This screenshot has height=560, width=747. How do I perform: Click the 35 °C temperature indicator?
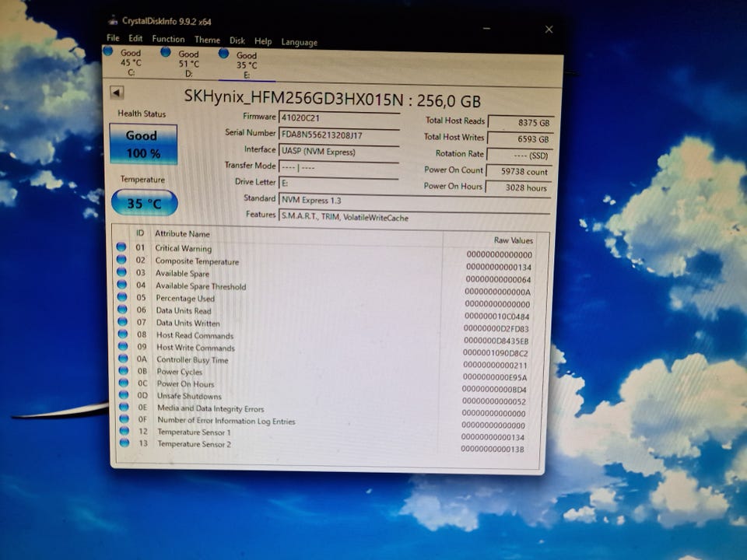(145, 203)
